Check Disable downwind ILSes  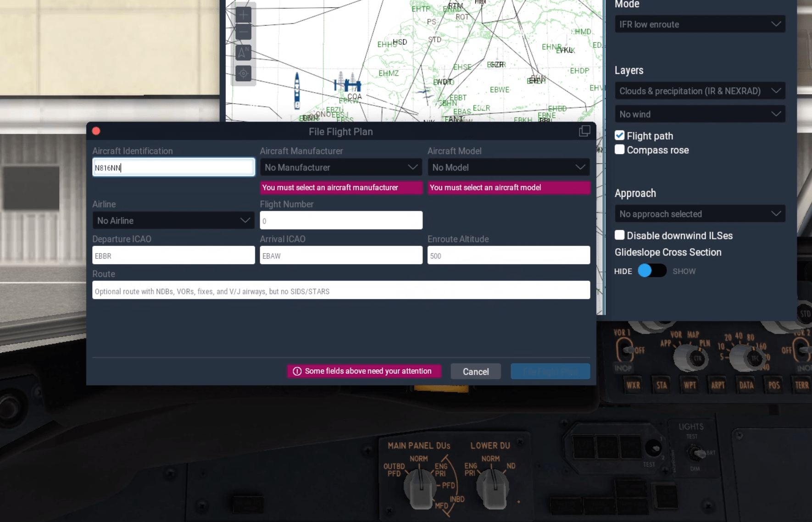[x=620, y=234]
